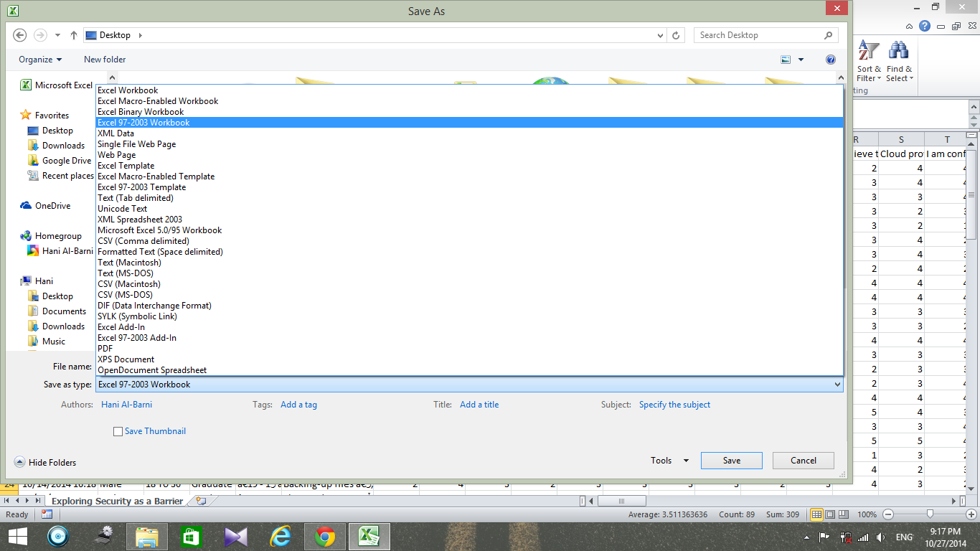Select Text (Tab delimited) format

point(469,198)
